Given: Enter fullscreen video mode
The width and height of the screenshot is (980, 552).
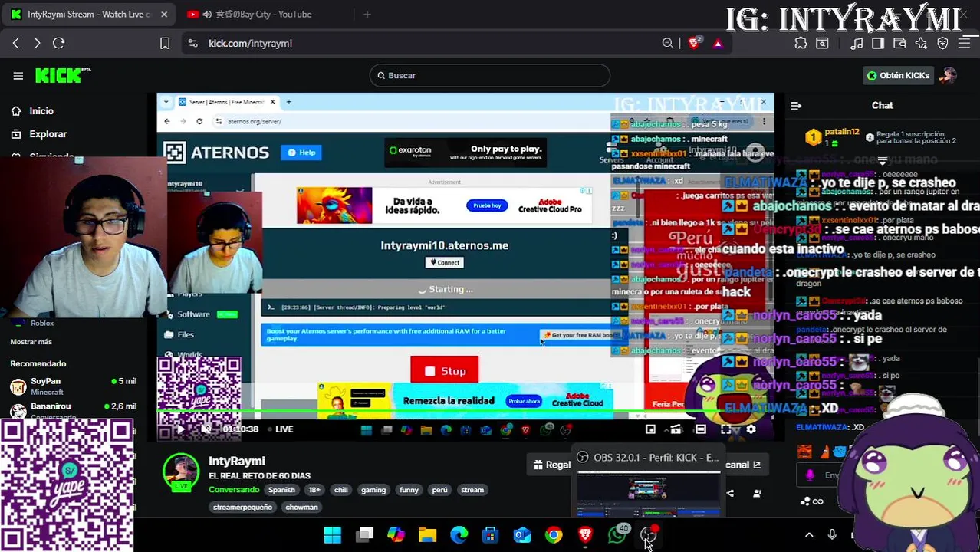Looking at the screenshot, I should click(726, 429).
